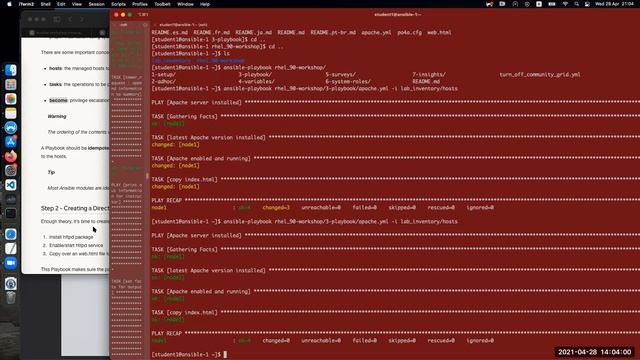Open the Scripts menu
Viewport: 640px width, 360px height.
118,4
